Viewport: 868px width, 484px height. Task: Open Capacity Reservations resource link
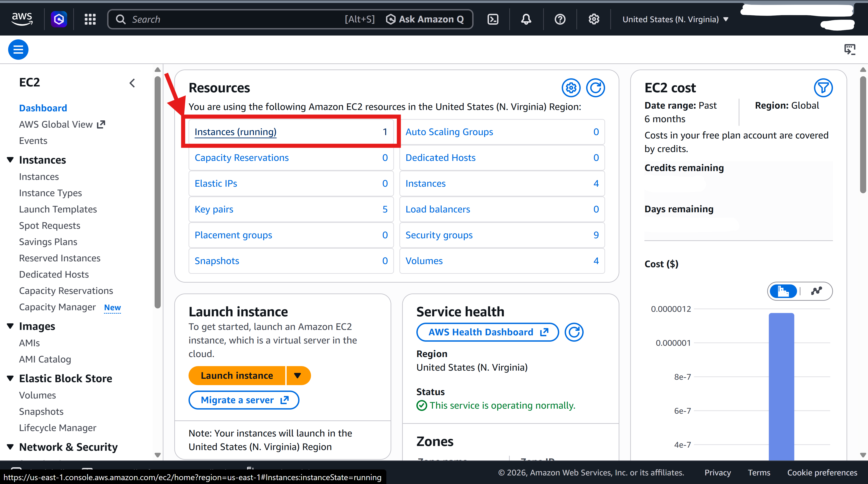(242, 157)
